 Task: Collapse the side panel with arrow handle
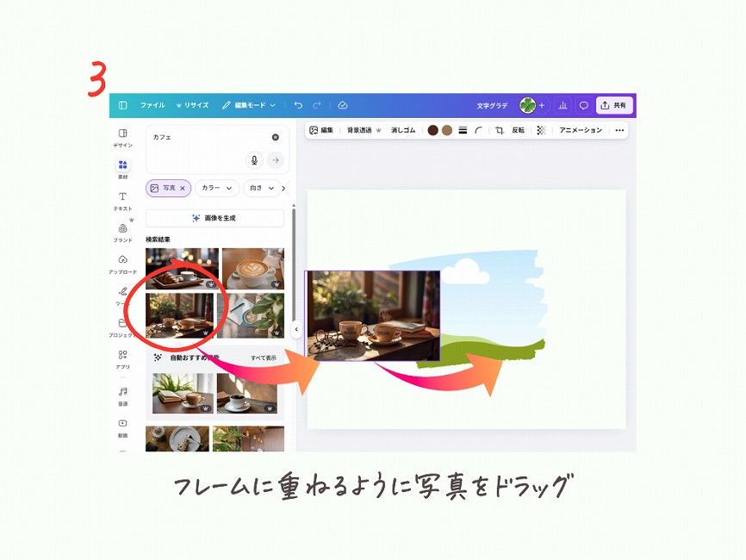point(295,329)
